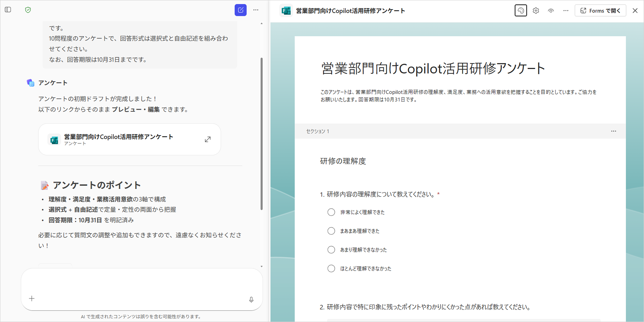Open the セクション 1 options ellipsis menu
The height and width of the screenshot is (322, 644).
614,131
